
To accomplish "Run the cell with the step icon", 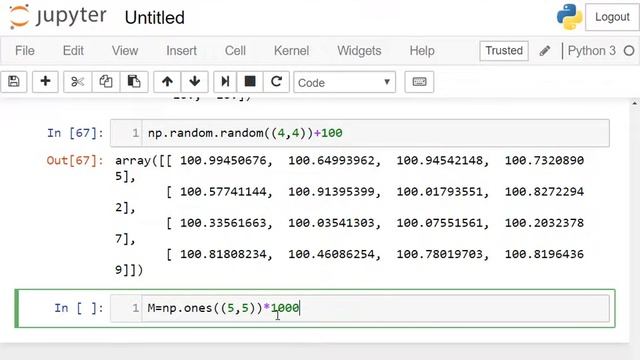I will coord(225,82).
